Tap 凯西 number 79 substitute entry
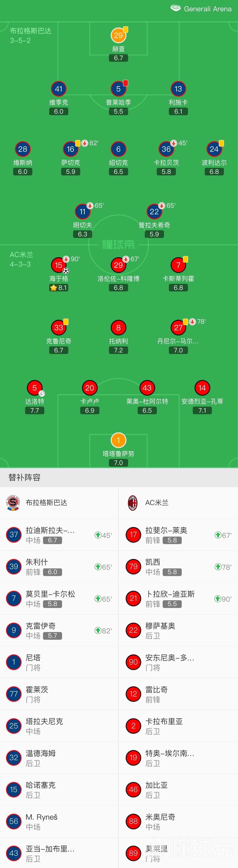This screenshot has height=868, width=238. [179, 567]
